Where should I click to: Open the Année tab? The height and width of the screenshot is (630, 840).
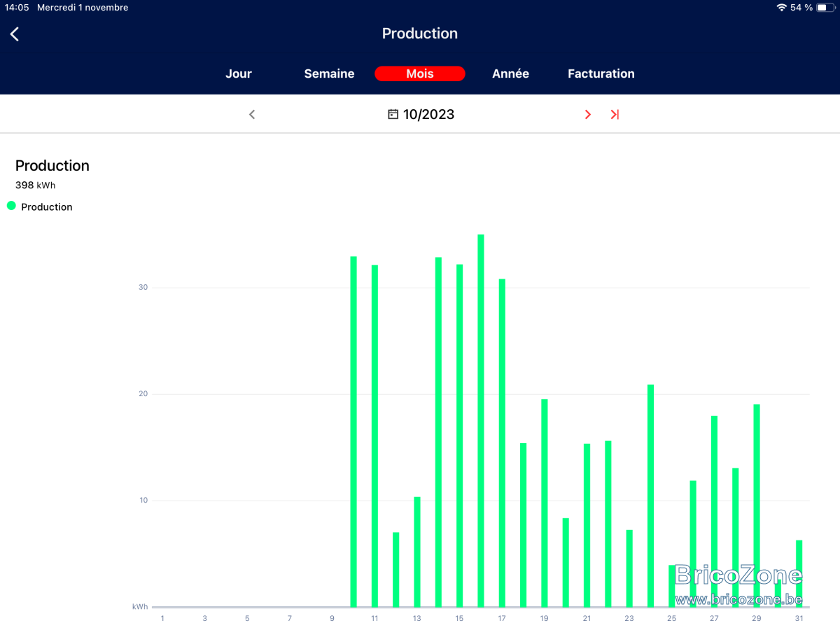pos(510,73)
